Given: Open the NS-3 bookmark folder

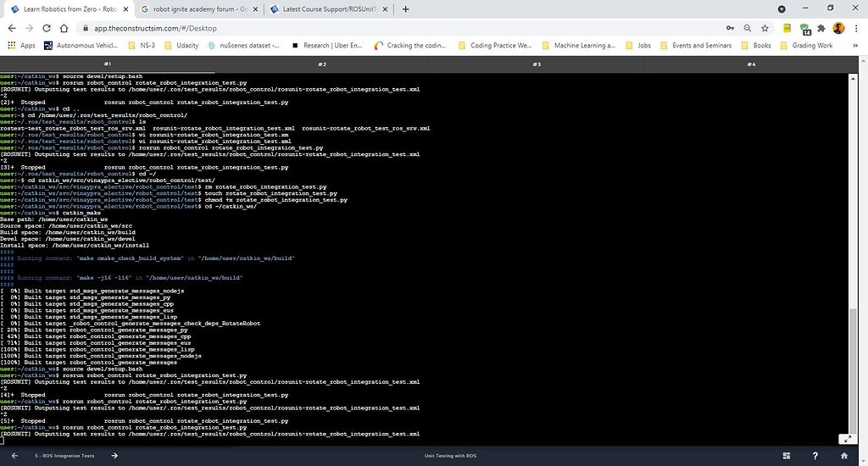Looking at the screenshot, I should (x=142, y=46).
